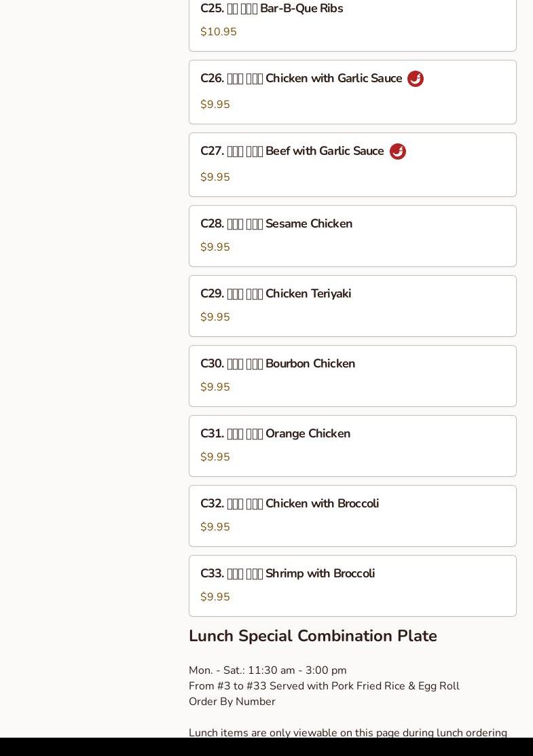The width and height of the screenshot is (533, 756).
Task: Click the Sesame Chicken $9.95 price
Action: tap(215, 247)
